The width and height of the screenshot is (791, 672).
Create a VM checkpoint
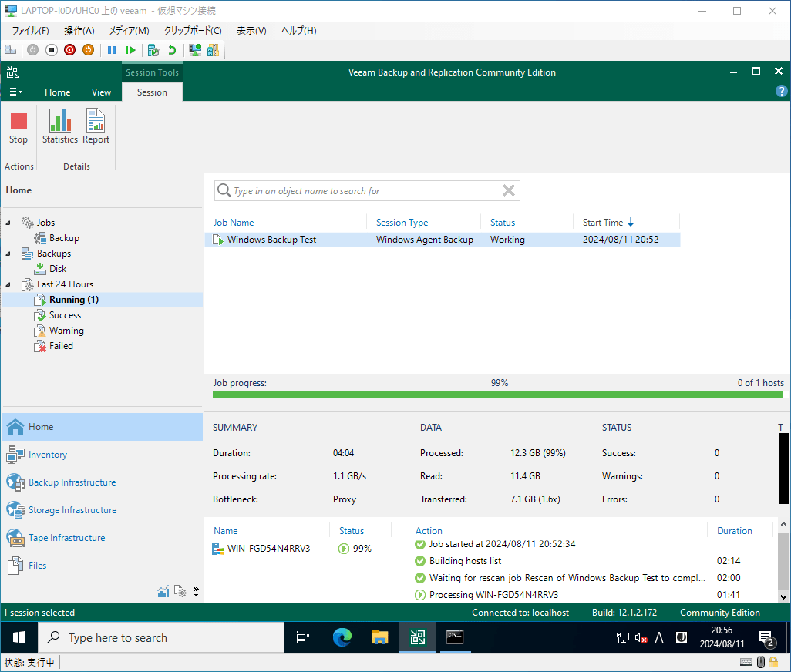[153, 50]
